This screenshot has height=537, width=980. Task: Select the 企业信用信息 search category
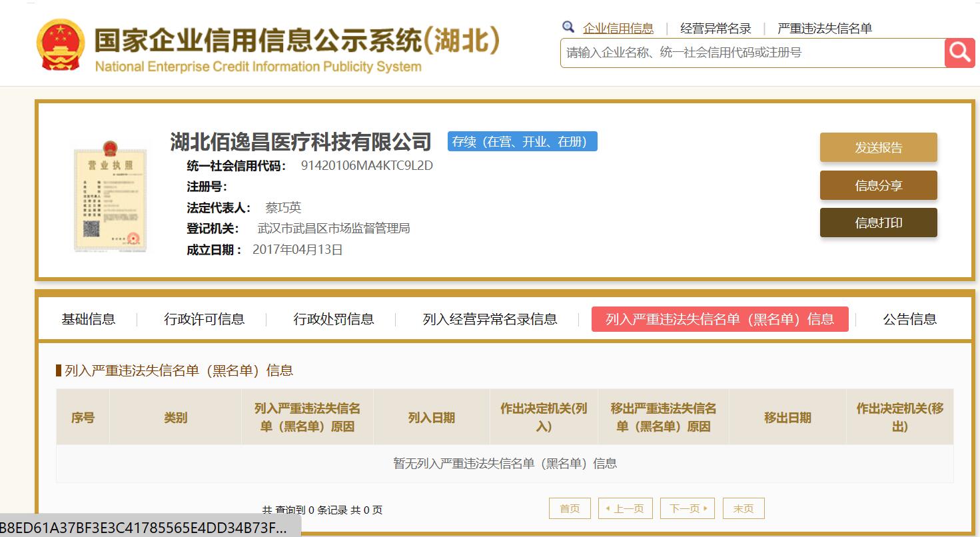pyautogui.click(x=618, y=28)
